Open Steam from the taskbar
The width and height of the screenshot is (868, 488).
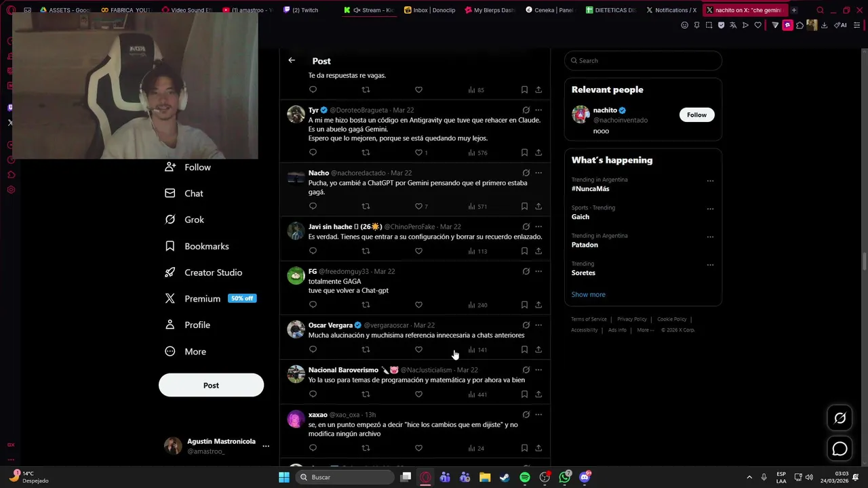505,477
